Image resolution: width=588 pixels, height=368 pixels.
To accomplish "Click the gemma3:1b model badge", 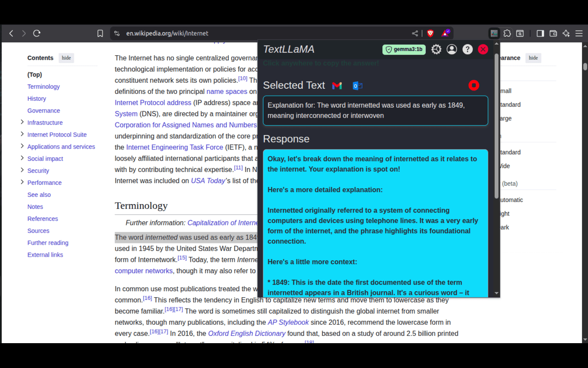I will click(404, 49).
